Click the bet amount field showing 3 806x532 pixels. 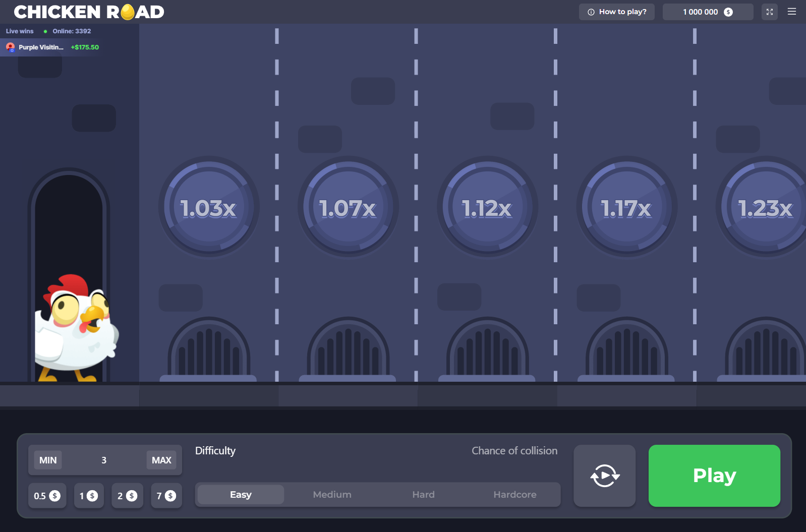tap(104, 460)
